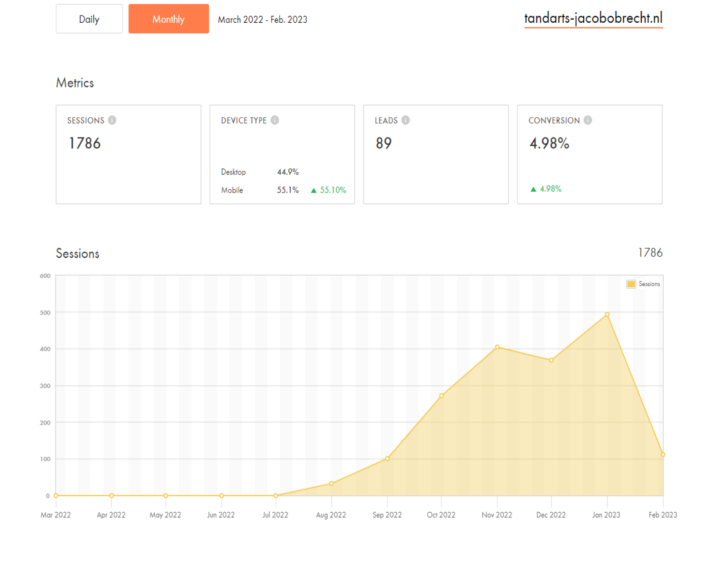This screenshot has height=561, width=728.
Task: Click the Metrics section heading
Action: [75, 83]
